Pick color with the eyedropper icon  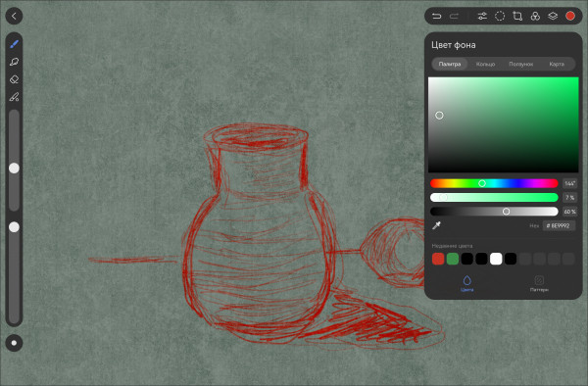tap(436, 225)
